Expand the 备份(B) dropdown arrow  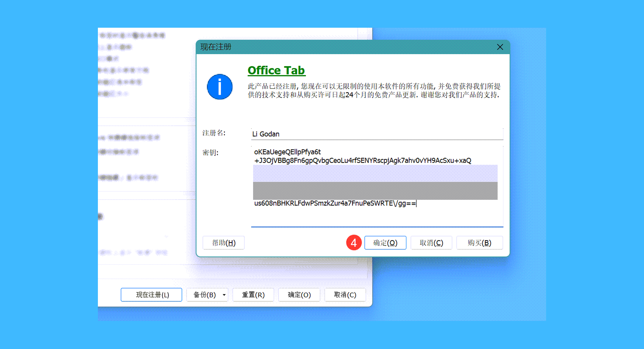(224, 295)
